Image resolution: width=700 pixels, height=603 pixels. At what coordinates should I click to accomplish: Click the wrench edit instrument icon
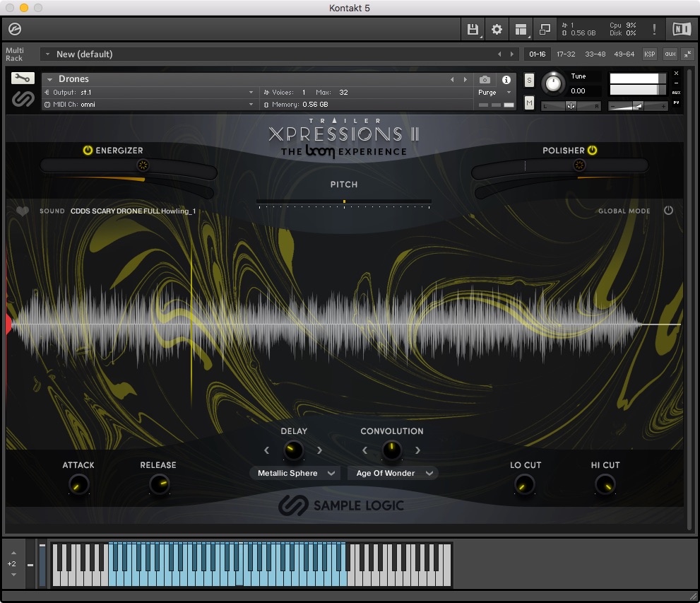point(23,78)
